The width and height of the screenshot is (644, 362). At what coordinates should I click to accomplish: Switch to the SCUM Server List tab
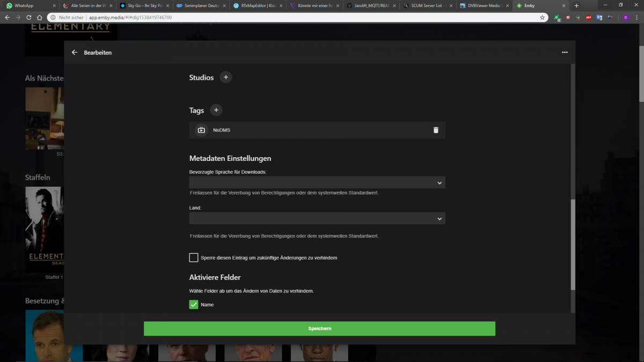click(x=428, y=5)
